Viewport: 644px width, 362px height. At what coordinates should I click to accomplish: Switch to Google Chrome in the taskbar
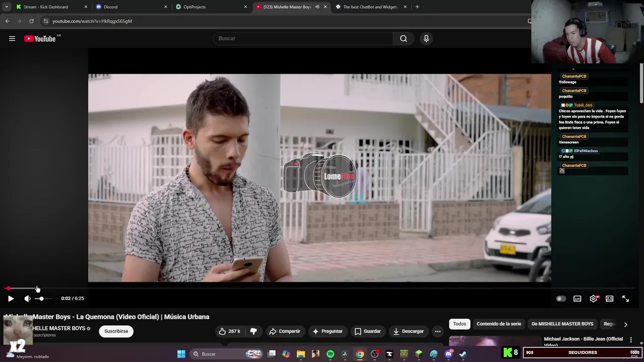click(x=360, y=354)
